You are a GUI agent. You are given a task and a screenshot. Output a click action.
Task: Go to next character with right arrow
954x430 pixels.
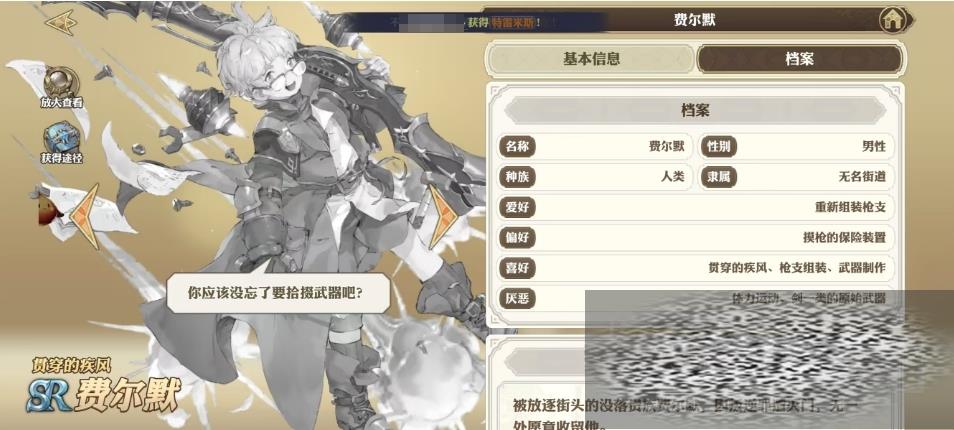[444, 216]
